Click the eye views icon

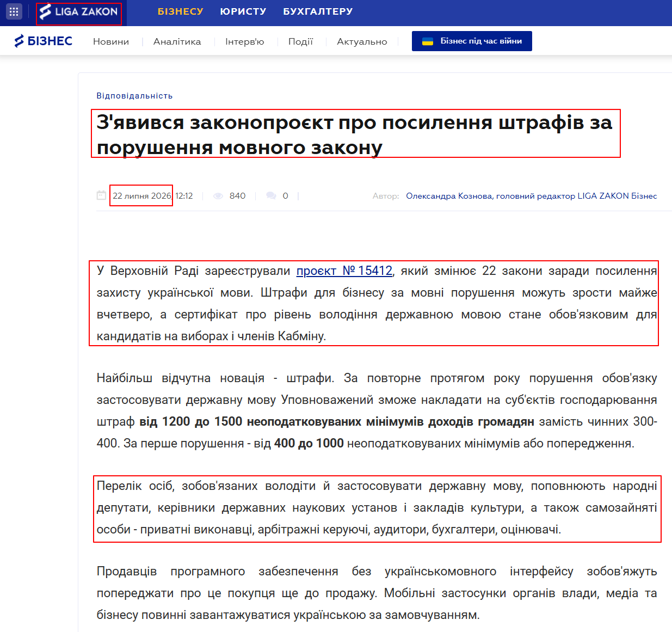click(x=218, y=196)
